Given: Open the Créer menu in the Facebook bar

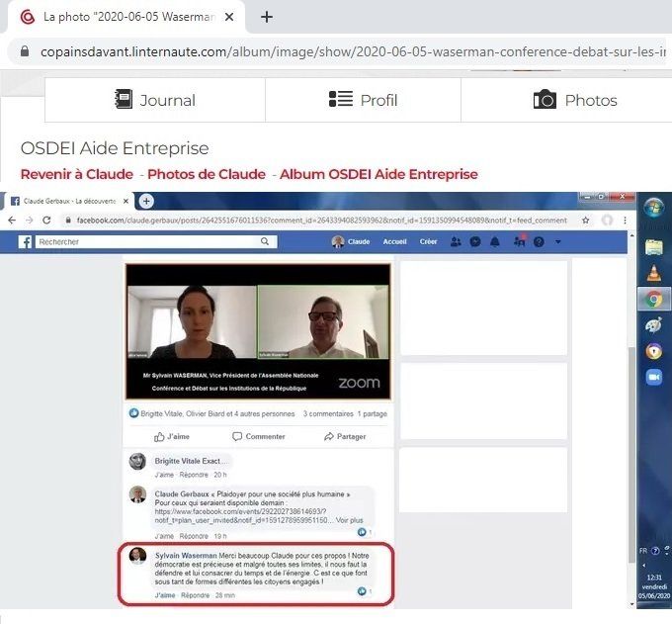Looking at the screenshot, I should click(x=428, y=242).
